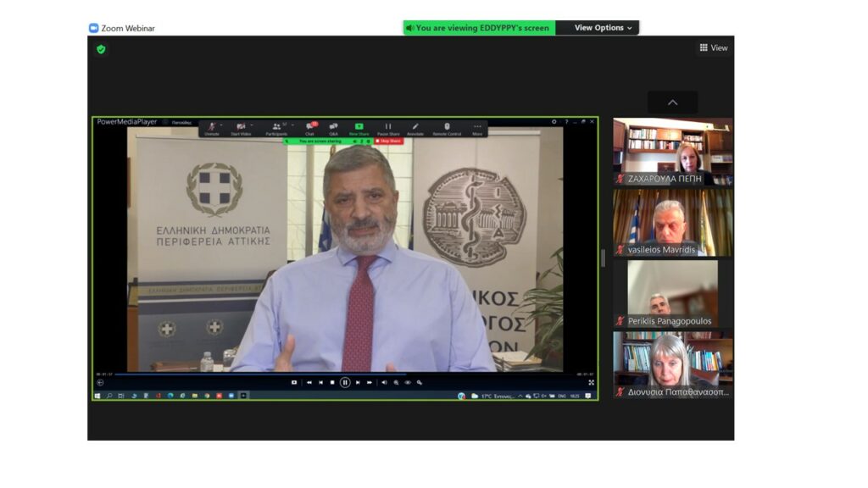Click the green New Share icon

[359, 127]
